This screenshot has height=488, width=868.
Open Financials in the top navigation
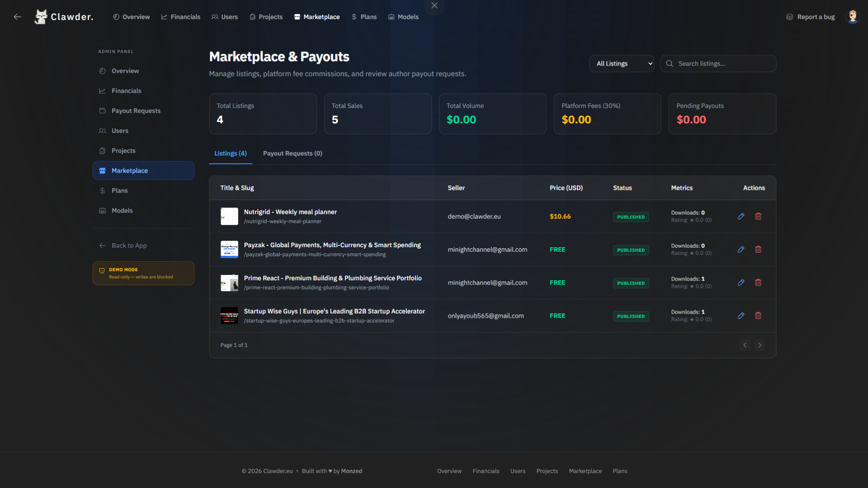180,17
